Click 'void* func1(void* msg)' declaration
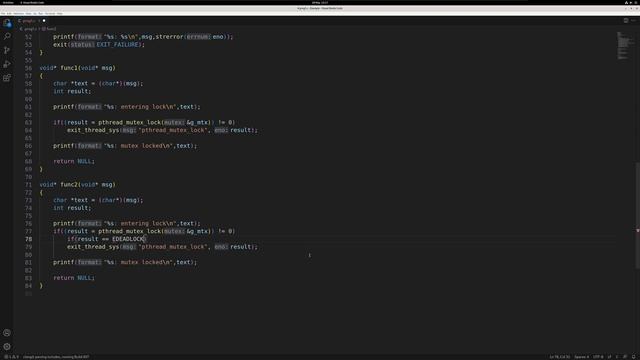Viewport: 640px width, 360px height. pyautogui.click(x=78, y=68)
